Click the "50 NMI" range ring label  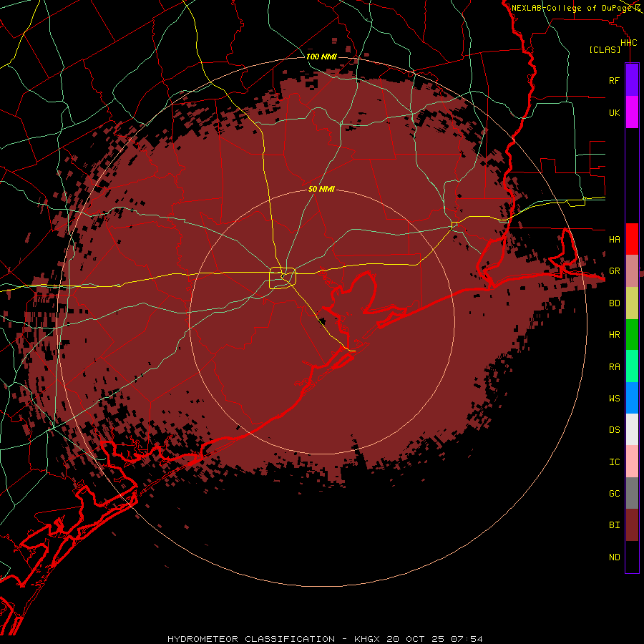point(321,189)
